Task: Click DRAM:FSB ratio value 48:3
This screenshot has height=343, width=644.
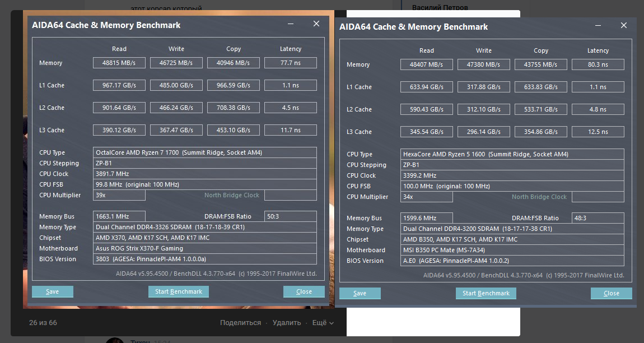Action: (598, 218)
